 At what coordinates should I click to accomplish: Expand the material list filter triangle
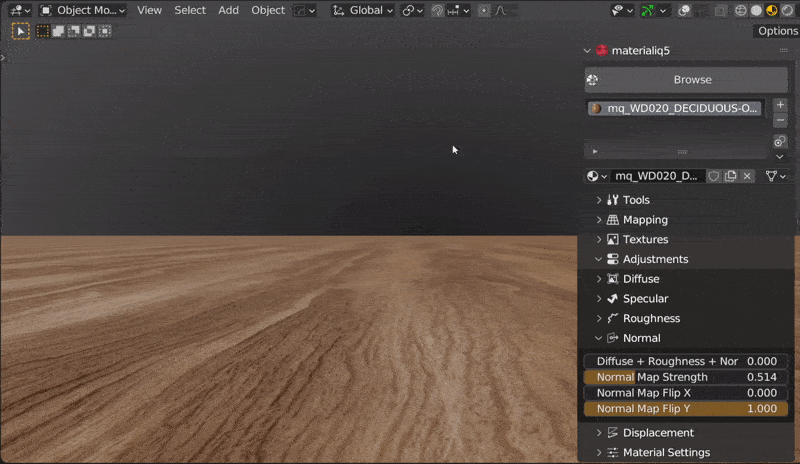coord(595,152)
